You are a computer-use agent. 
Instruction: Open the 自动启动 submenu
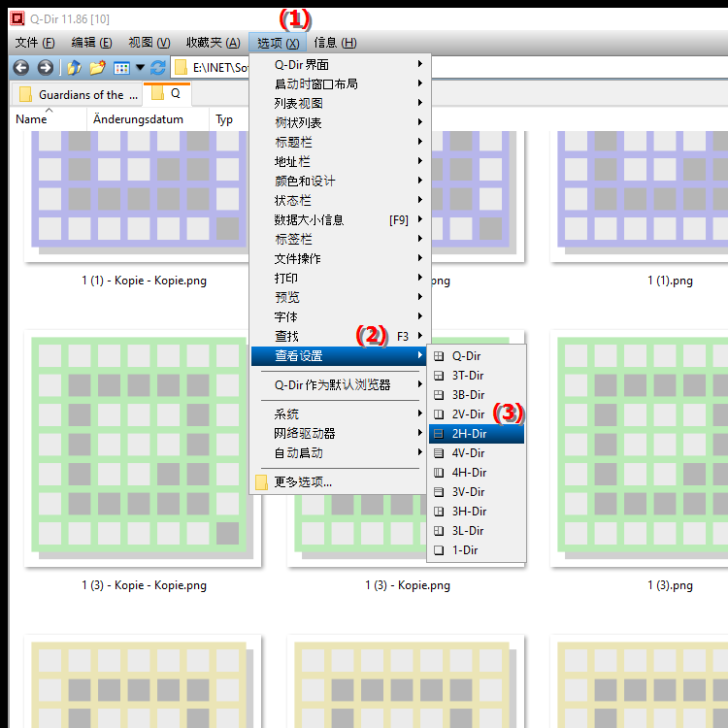340,453
